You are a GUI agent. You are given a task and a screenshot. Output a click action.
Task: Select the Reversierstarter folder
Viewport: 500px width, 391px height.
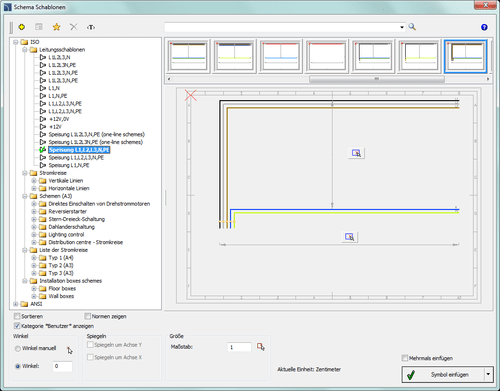(68, 211)
